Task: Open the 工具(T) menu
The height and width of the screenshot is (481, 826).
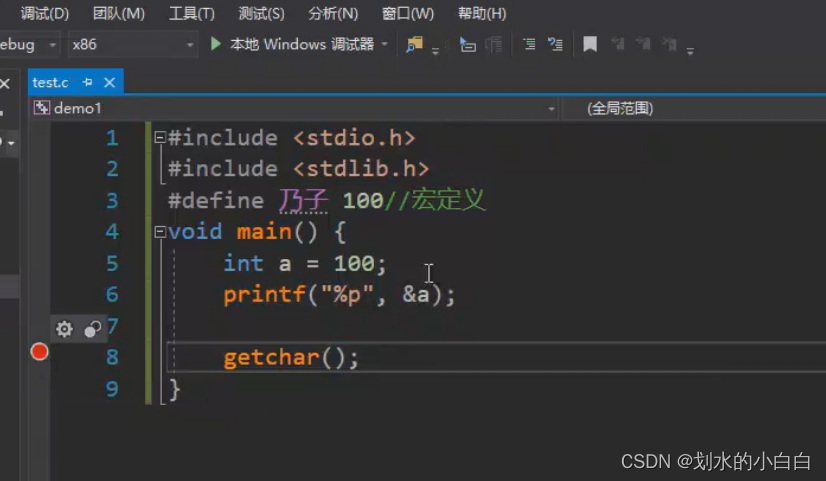Action: [192, 13]
